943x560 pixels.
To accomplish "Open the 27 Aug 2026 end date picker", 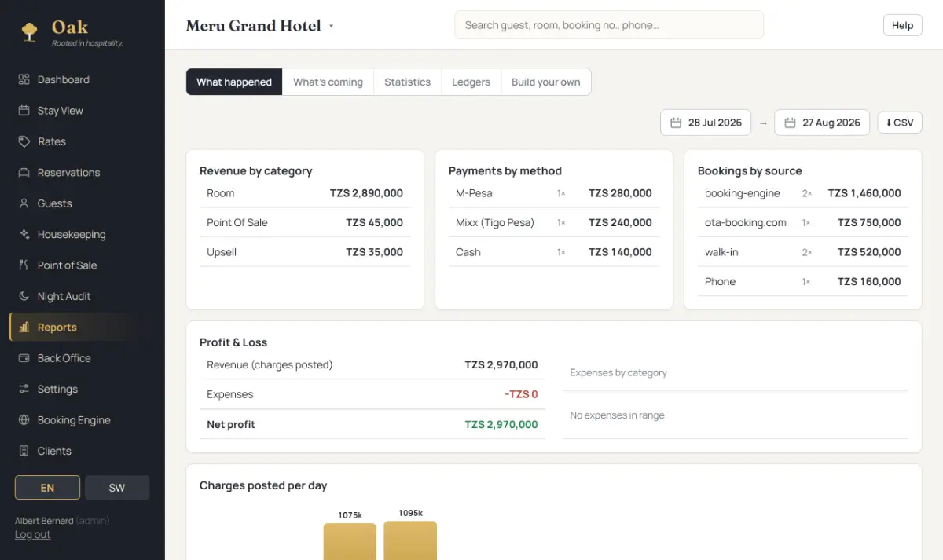I will click(x=822, y=123).
